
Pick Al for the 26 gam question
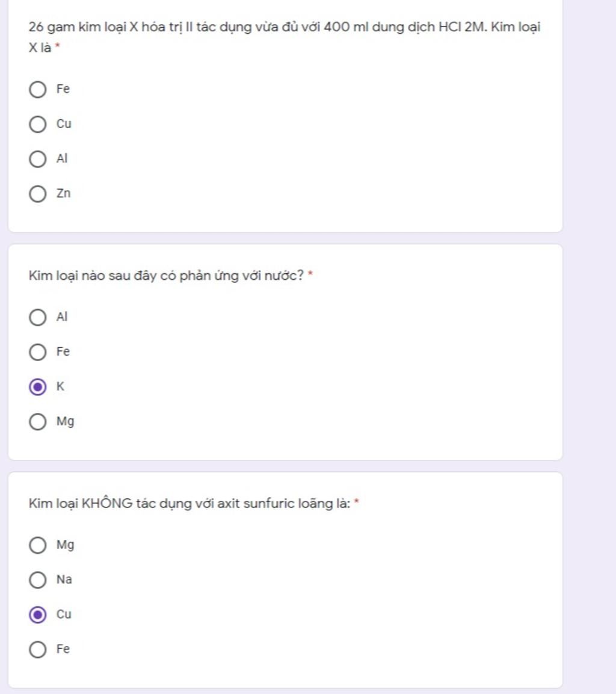(x=37, y=159)
